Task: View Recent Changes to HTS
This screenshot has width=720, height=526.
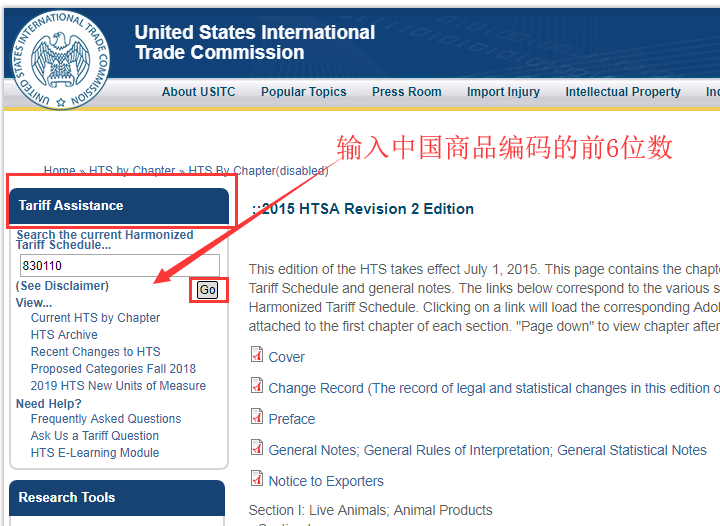Action: 95,352
